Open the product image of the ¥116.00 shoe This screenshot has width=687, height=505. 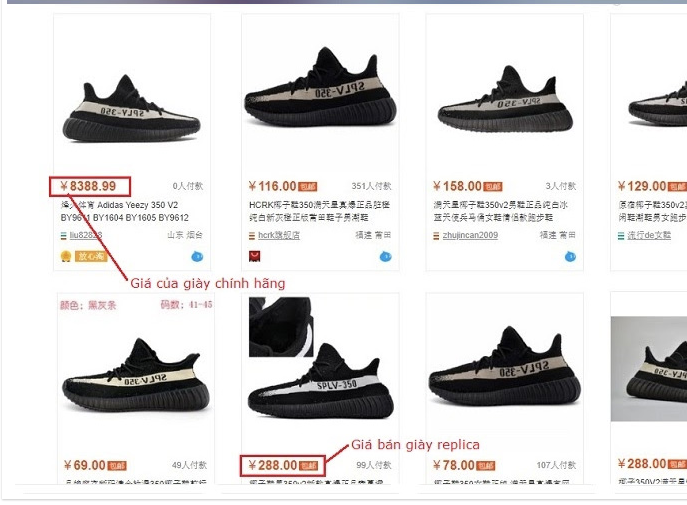pos(320,95)
